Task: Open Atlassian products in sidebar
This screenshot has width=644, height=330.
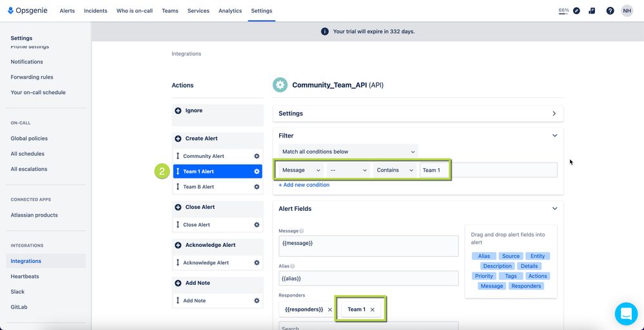Action: pyautogui.click(x=34, y=215)
